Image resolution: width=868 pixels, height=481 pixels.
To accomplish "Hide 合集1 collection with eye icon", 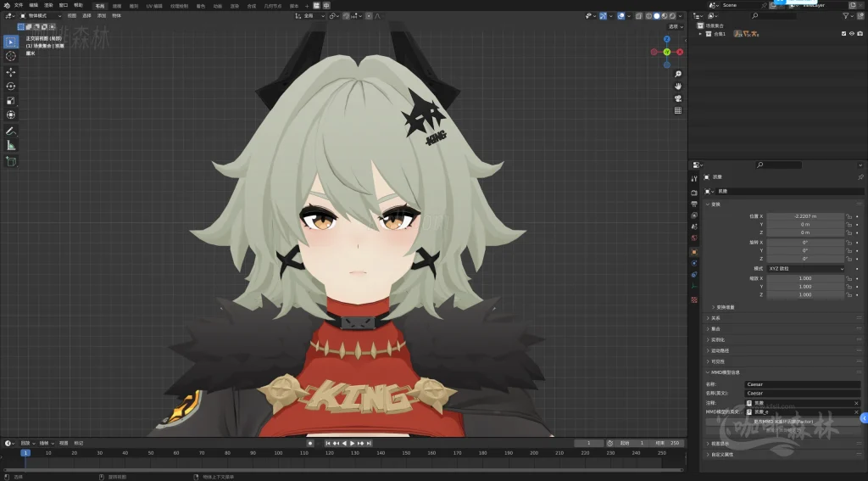I will tap(851, 34).
